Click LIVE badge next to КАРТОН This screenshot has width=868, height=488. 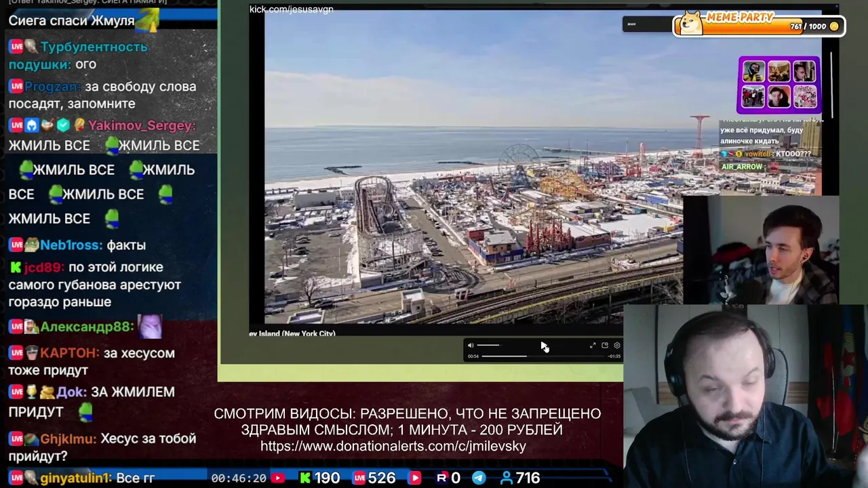pos(16,353)
